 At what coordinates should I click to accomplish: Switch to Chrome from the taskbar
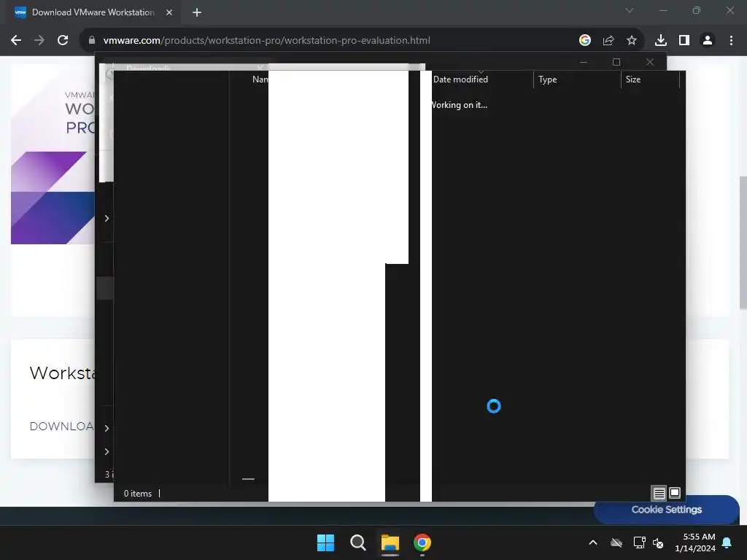coord(422,542)
